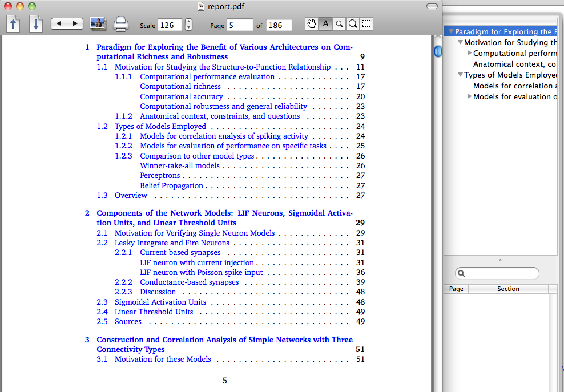564x392 pixels.
Task: Click the toolbar toggle pill button
Action: [x=432, y=6]
